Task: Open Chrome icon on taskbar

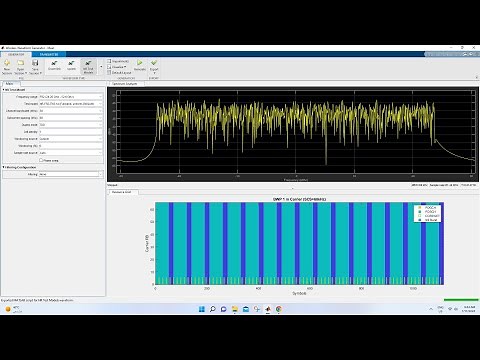Action: click(x=279, y=309)
